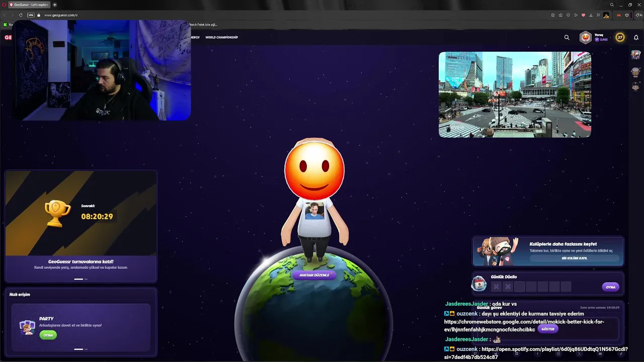Open browser downloads icon
644x362 pixels.
(591, 15)
